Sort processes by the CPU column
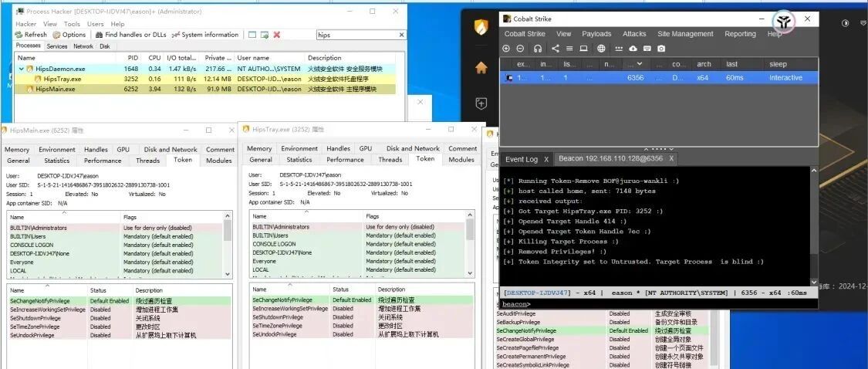Viewport: 868px width, 369px height. click(x=154, y=58)
